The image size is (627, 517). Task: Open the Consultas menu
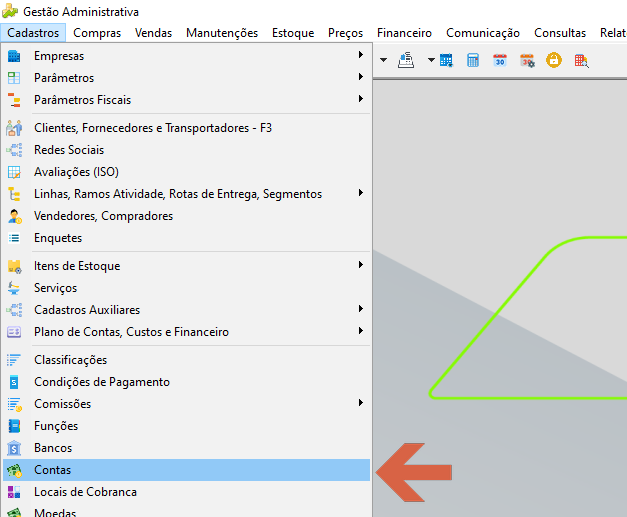[560, 33]
